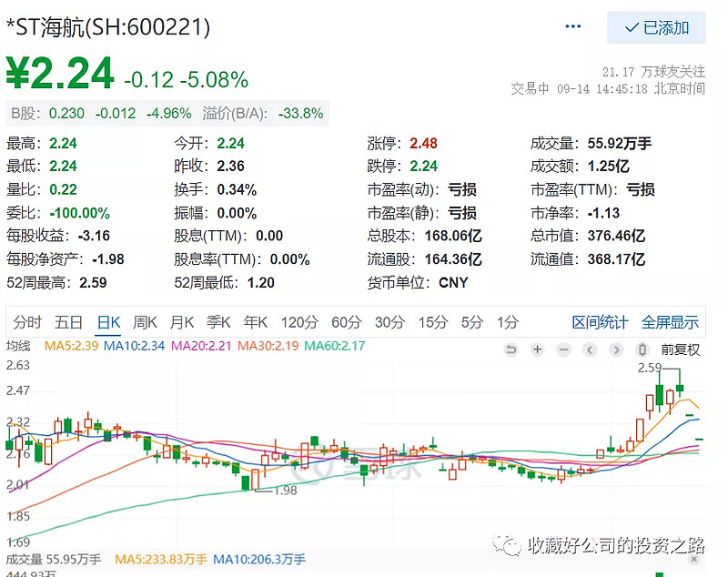Open the 全屏显示 fullscreen link
Screen dimensions: 728x577
coord(670,321)
